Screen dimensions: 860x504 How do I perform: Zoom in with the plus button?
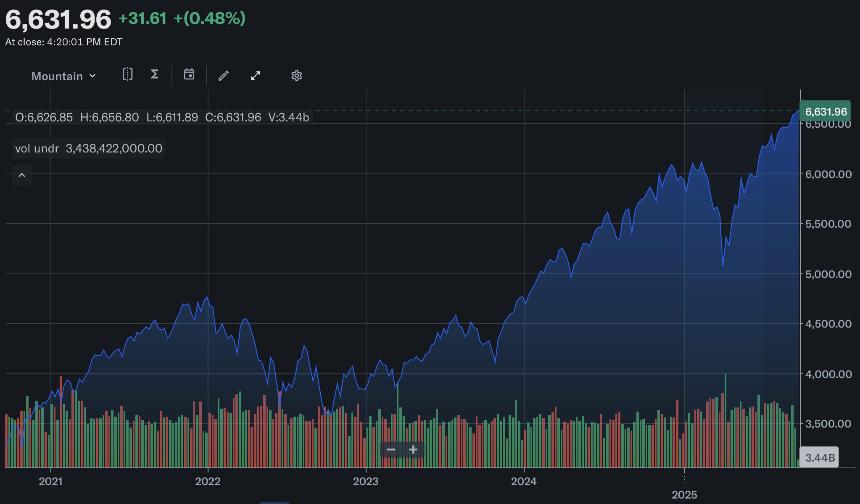click(x=413, y=450)
